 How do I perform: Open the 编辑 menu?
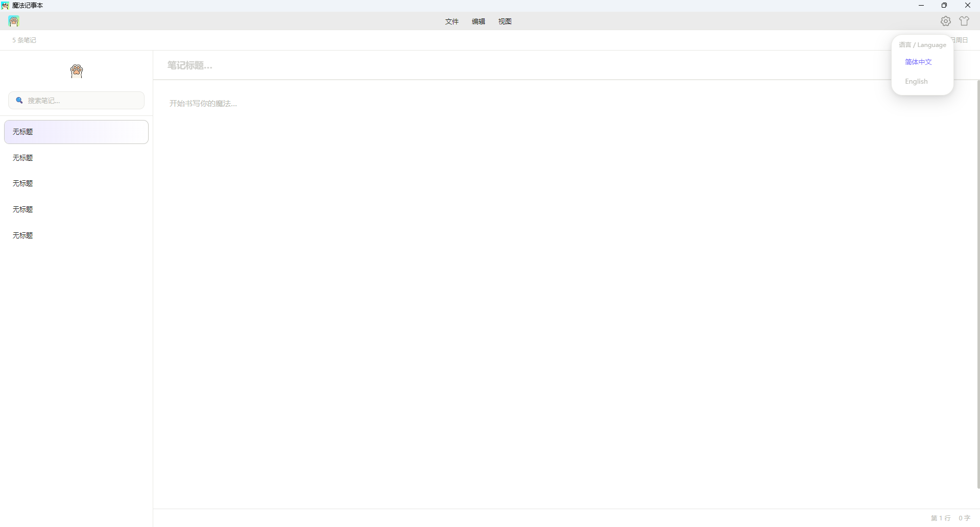click(479, 21)
